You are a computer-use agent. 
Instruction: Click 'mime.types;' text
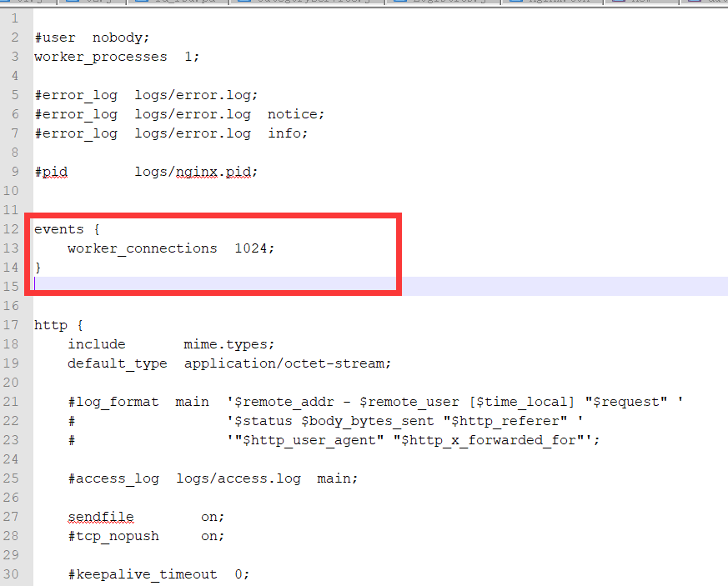[x=228, y=345]
